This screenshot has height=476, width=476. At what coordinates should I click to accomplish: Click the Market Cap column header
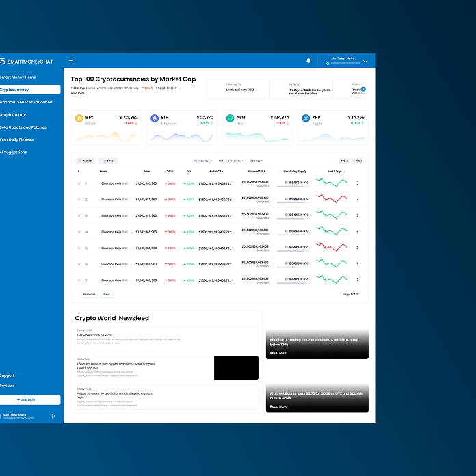pyautogui.click(x=215, y=172)
